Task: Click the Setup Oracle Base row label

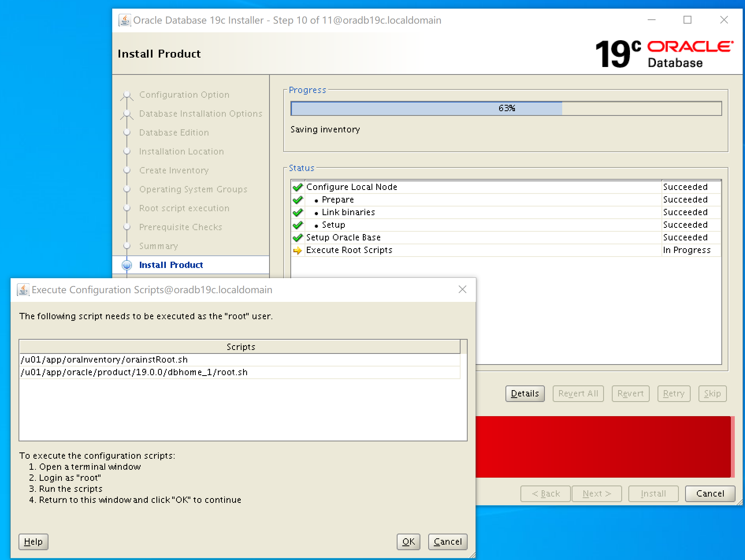Action: tap(344, 238)
